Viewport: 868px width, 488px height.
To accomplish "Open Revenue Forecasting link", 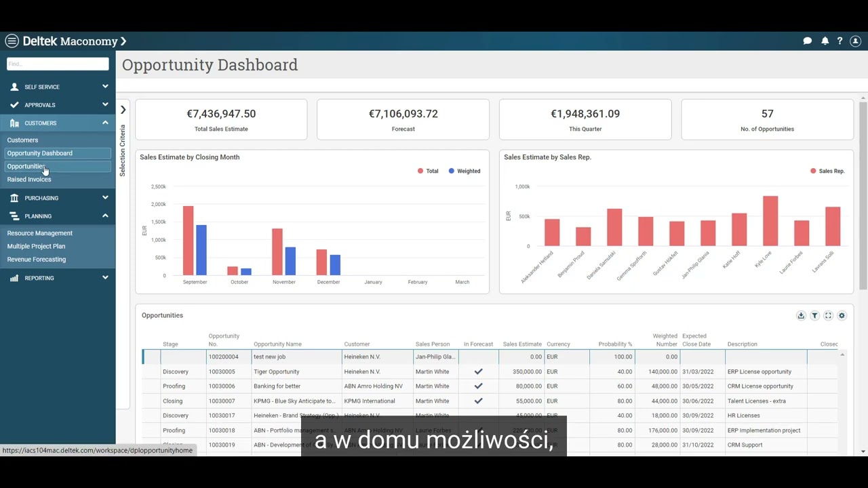I will point(37,260).
